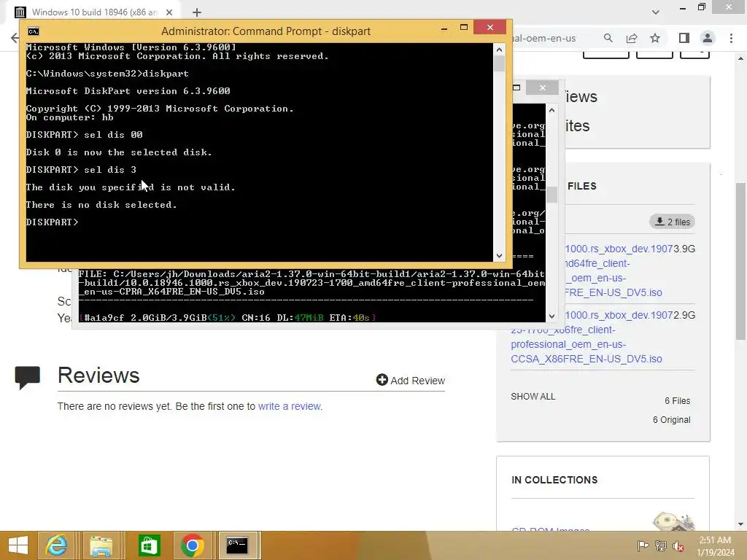Click the 'IN COLLECTIONS' heading
Viewport: 747px width, 560px height.
point(554,480)
